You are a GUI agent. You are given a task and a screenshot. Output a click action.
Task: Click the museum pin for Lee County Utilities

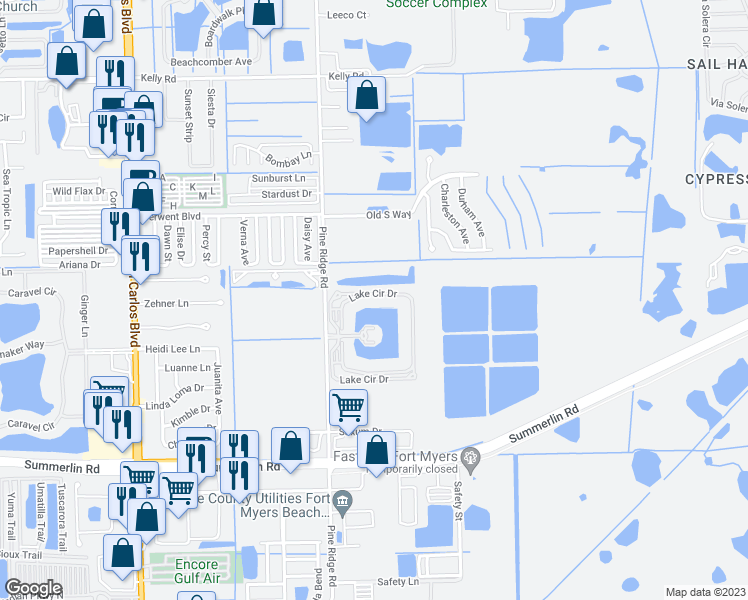[343, 503]
